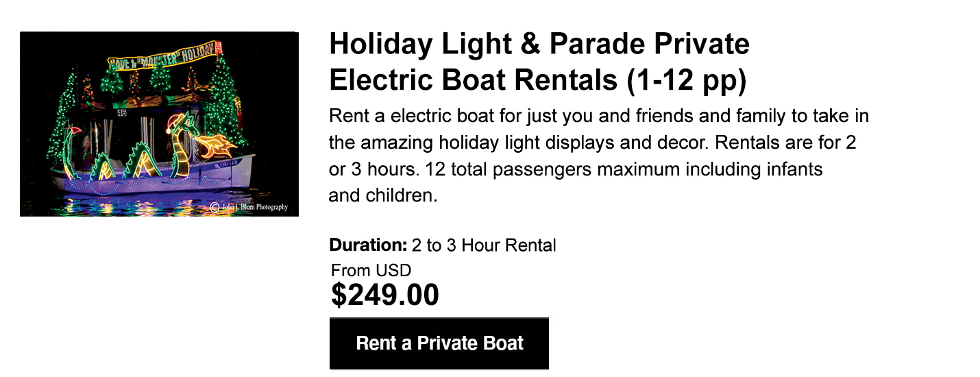Click the $249.00 price
This screenshot has height=377, width=980.
pyautogui.click(x=385, y=295)
